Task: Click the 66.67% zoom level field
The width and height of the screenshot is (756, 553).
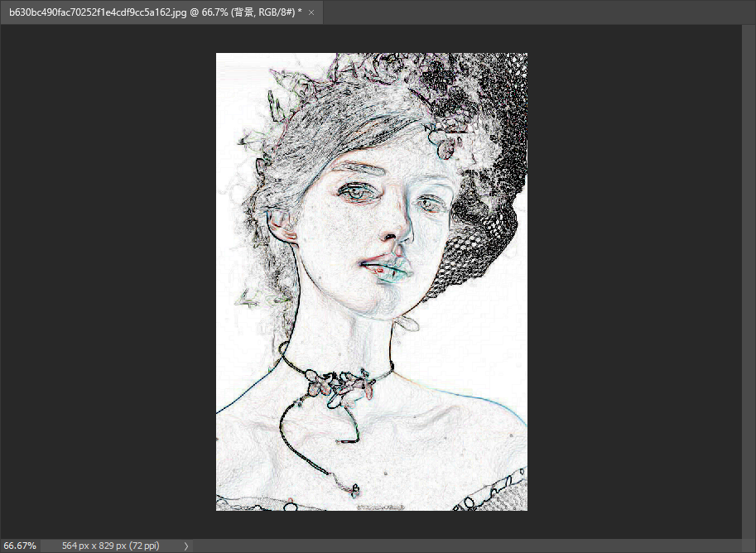Action: pos(20,546)
